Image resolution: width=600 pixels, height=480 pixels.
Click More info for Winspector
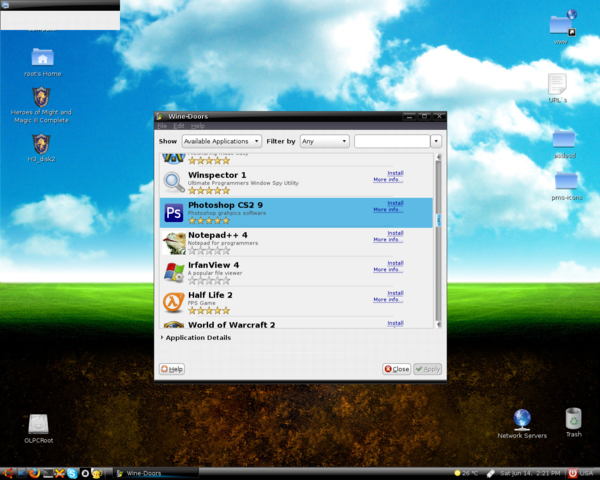coord(388,180)
